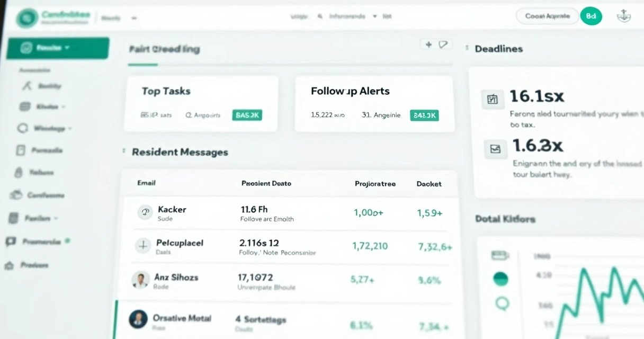Click the Khulos stacked-layers sidebar icon
Screen dimensions: 644x339
(x=25, y=107)
